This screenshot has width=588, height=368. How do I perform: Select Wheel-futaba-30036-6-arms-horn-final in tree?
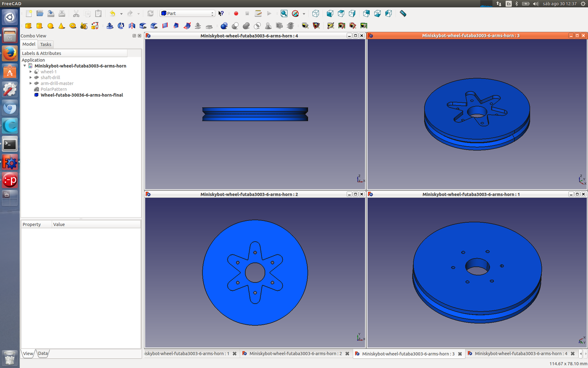pos(81,95)
